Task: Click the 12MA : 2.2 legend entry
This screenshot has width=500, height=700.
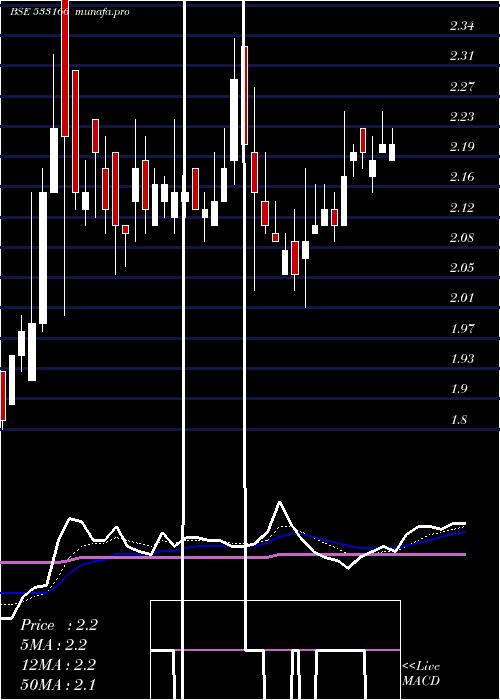Action: (x=58, y=665)
